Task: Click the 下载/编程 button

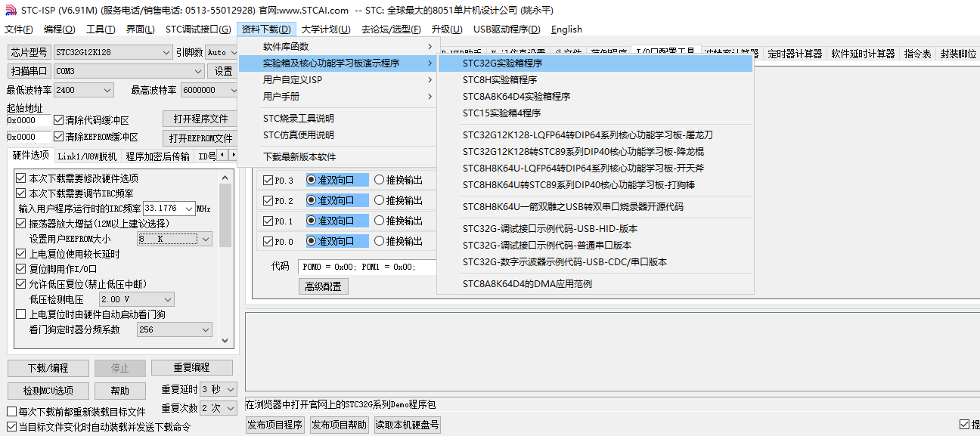Action: pyautogui.click(x=48, y=368)
